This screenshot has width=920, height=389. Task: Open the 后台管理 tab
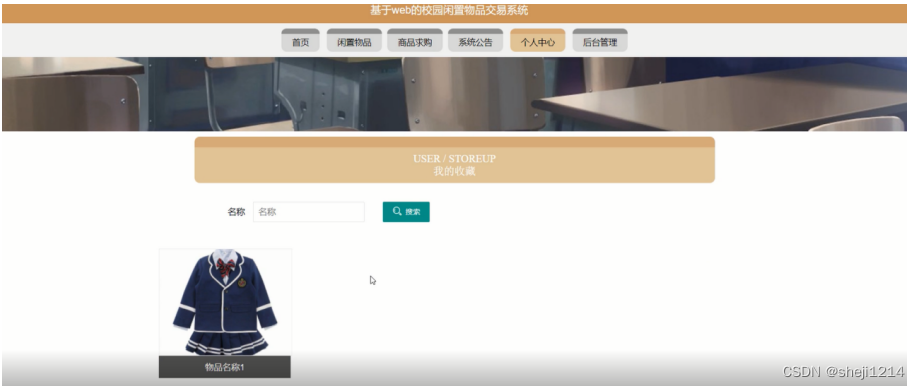pos(600,40)
